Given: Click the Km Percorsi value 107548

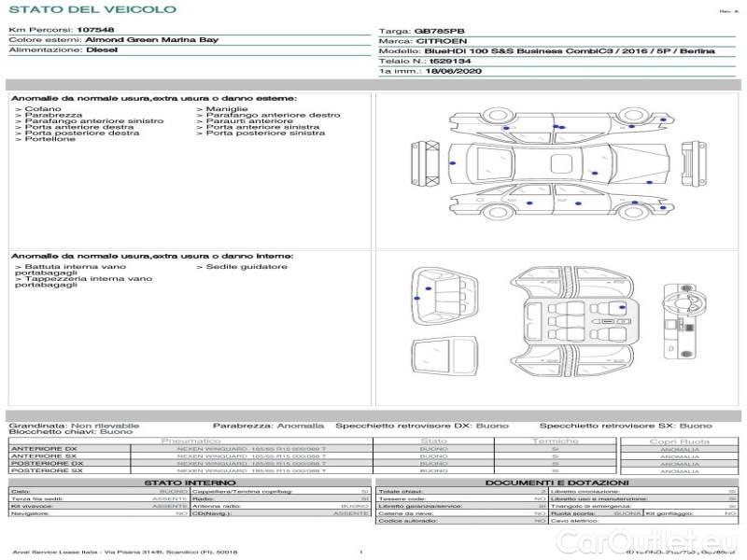Looking at the screenshot, I should [x=95, y=31].
